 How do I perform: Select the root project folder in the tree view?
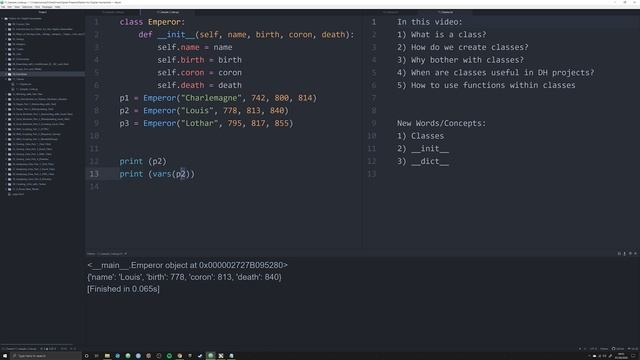click(25, 19)
